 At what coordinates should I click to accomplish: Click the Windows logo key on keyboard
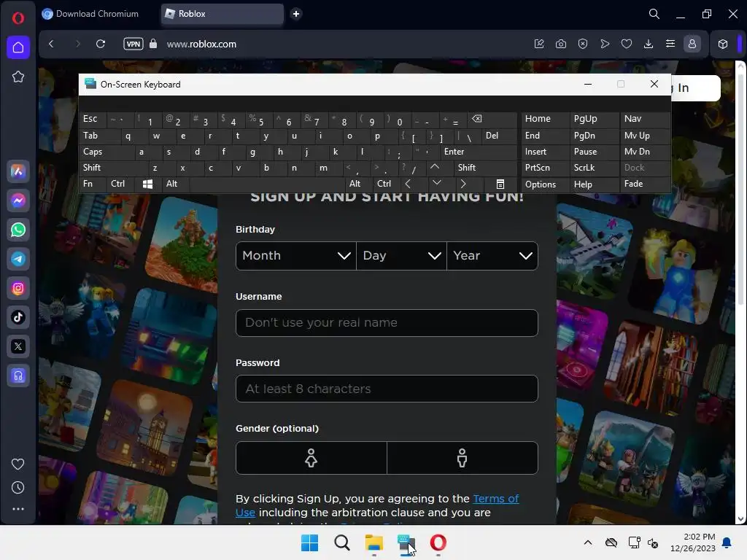147,184
